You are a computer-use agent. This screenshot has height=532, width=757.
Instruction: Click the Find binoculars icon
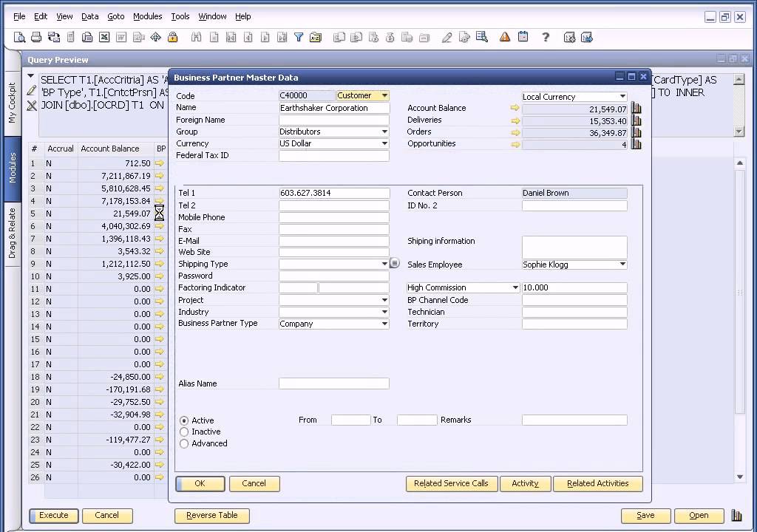pos(196,37)
